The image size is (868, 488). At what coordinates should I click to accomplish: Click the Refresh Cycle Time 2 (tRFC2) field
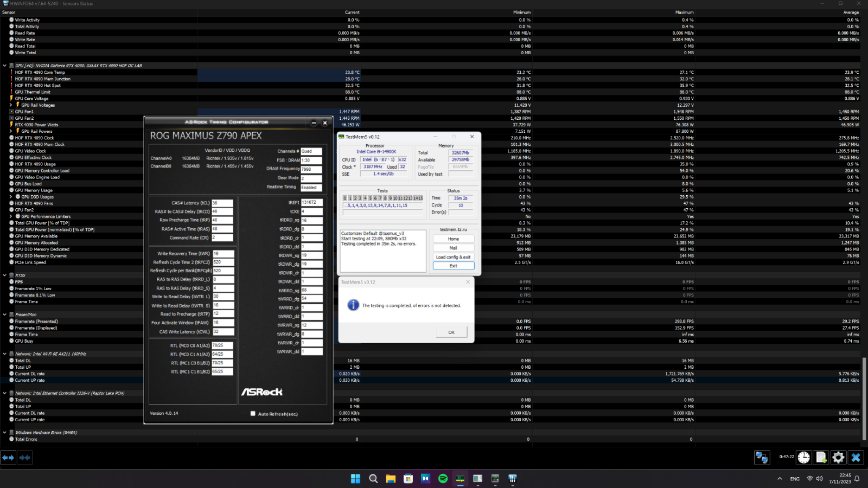point(223,262)
